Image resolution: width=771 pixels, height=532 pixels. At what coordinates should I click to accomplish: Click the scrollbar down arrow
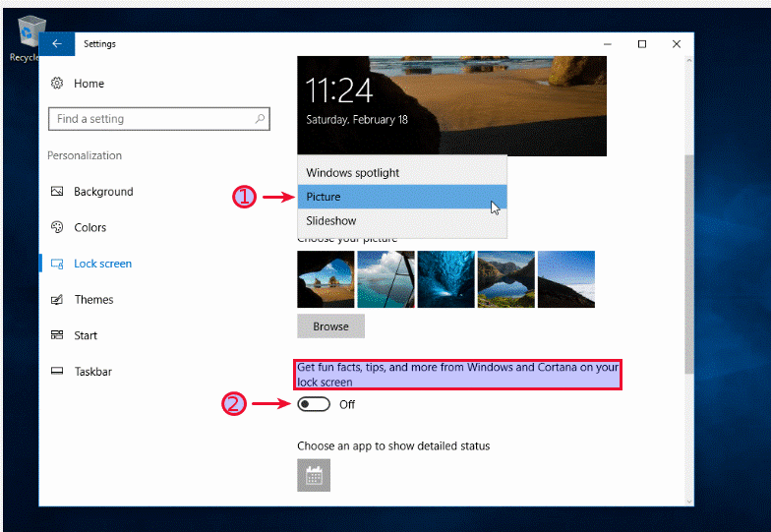(x=688, y=502)
